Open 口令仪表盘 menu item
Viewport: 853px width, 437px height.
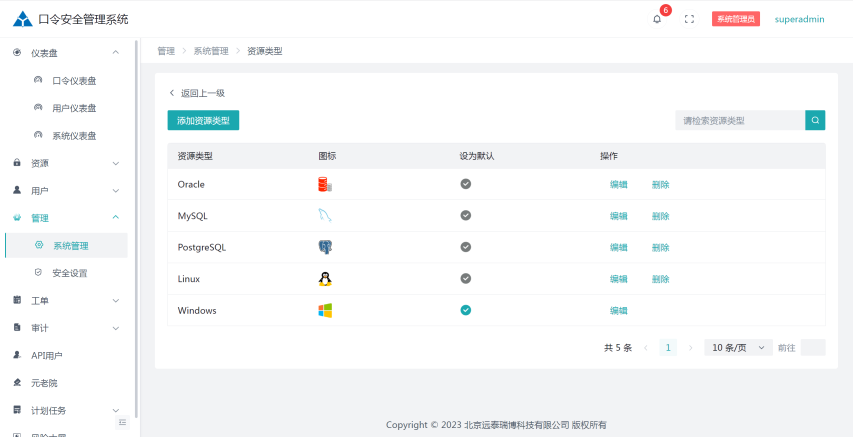coord(74,81)
